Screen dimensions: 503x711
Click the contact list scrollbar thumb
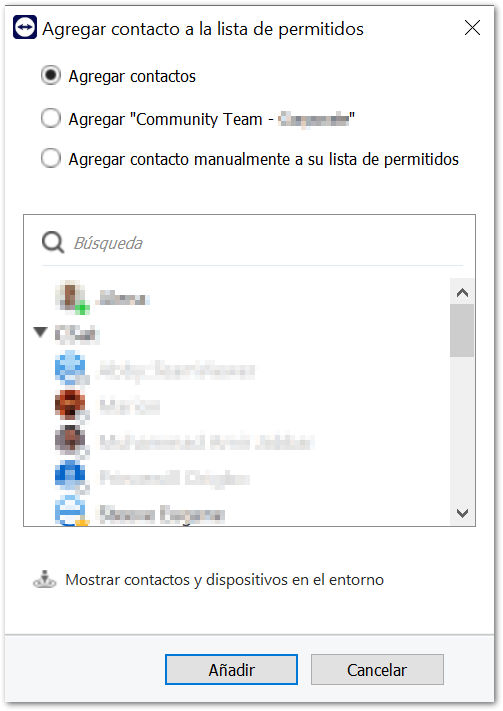coord(462,331)
